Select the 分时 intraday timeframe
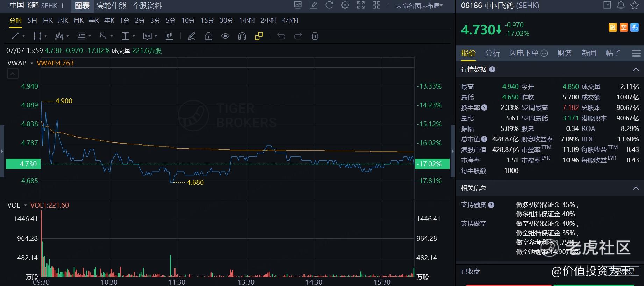The height and width of the screenshot is (286, 644). (15, 21)
